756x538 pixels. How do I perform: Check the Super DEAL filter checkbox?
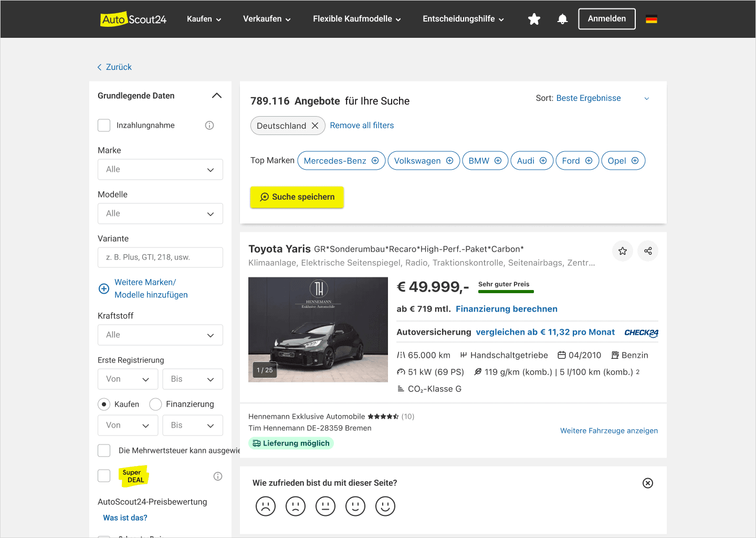click(x=103, y=475)
